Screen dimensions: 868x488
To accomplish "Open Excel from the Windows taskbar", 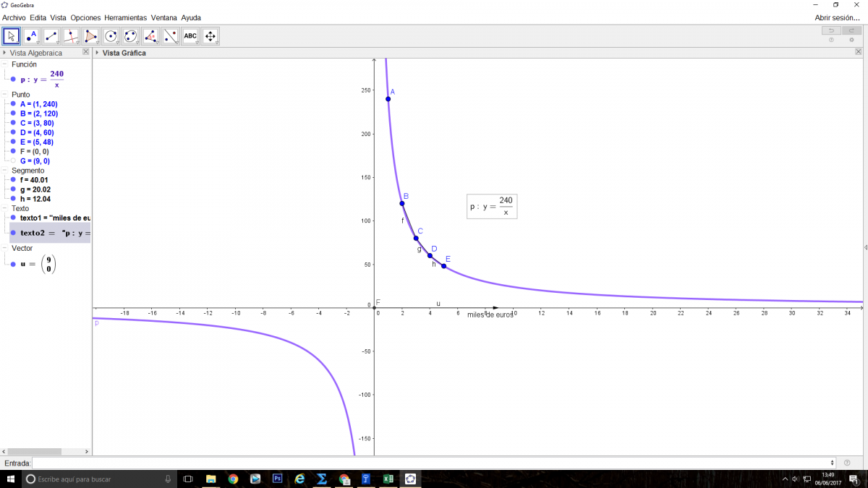I will tap(388, 479).
